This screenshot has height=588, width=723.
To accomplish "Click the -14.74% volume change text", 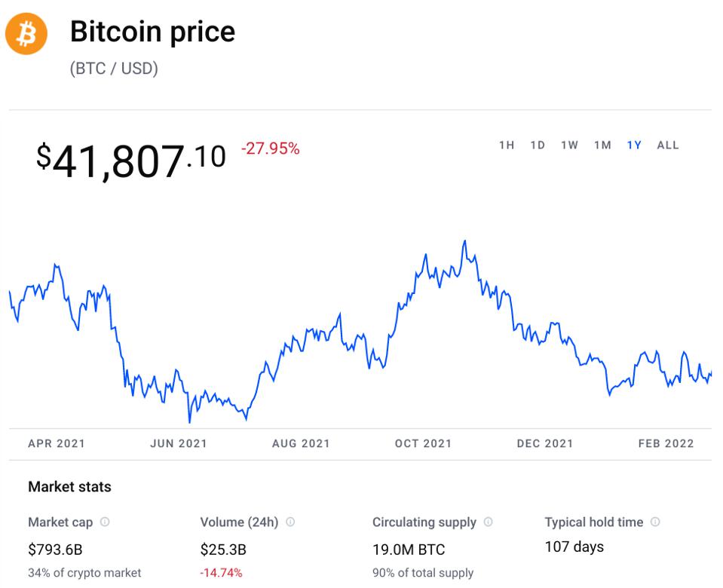I will [222, 573].
